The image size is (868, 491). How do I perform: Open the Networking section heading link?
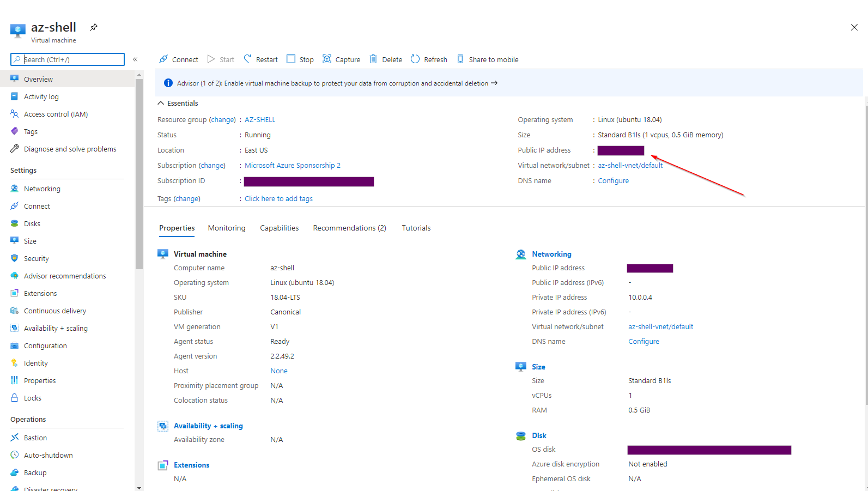tap(551, 254)
